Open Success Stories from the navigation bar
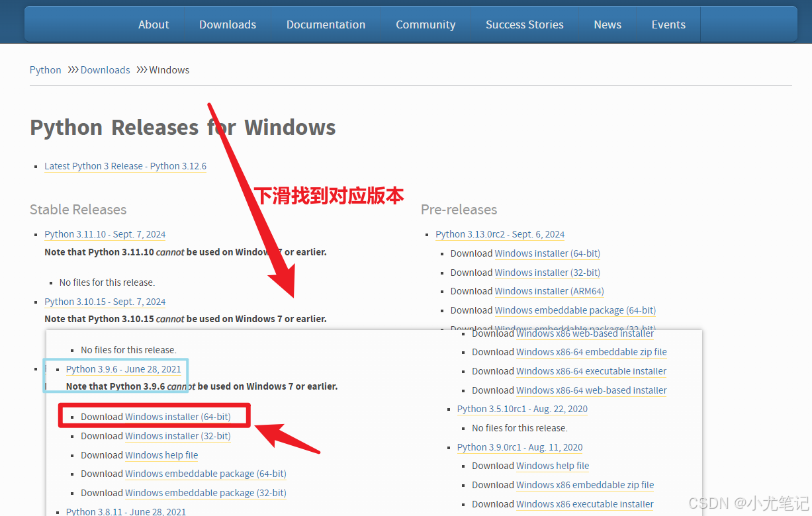Viewport: 812px width, 516px height. pos(525,24)
